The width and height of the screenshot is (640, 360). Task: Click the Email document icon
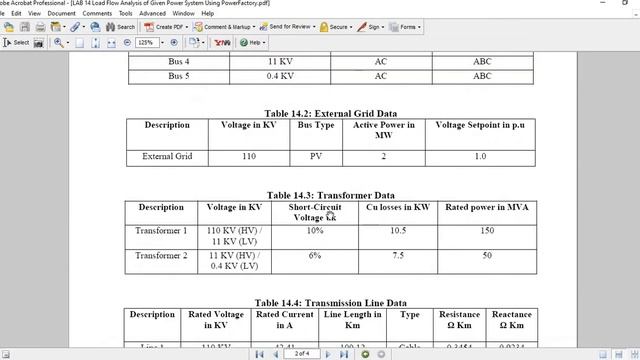coord(95,27)
